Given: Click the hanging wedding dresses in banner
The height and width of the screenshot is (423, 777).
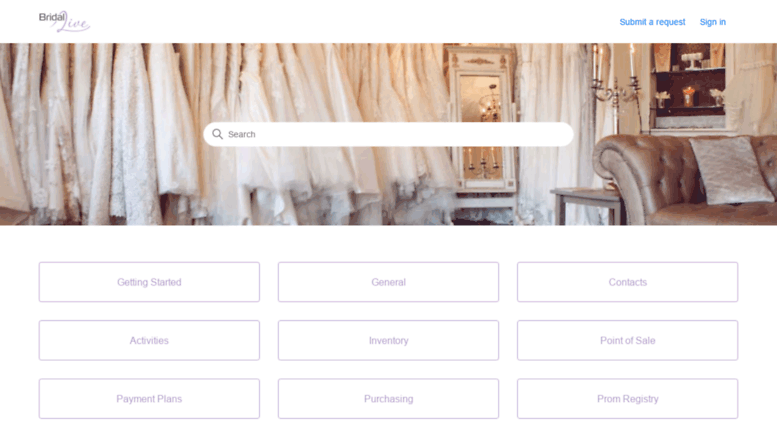Looking at the screenshot, I should 223,134.
